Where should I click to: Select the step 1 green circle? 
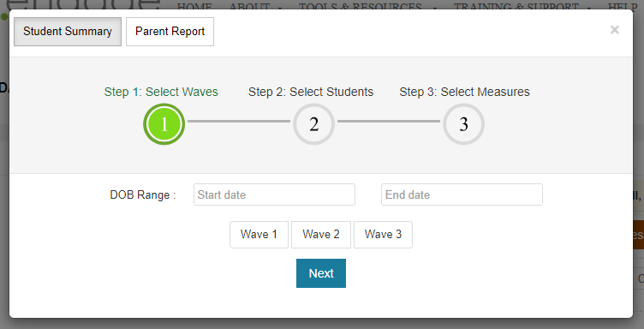tap(164, 124)
